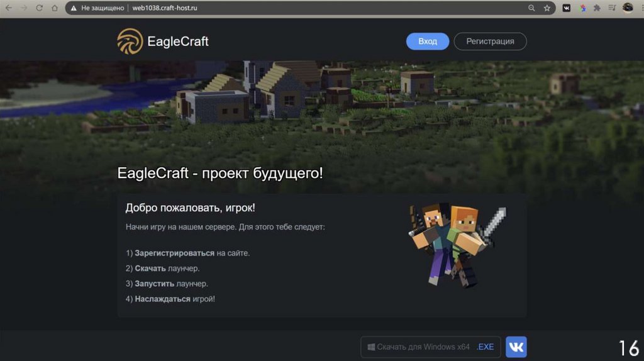
Task: Click the Скачать лаунчер step text
Action: pyautogui.click(x=163, y=269)
